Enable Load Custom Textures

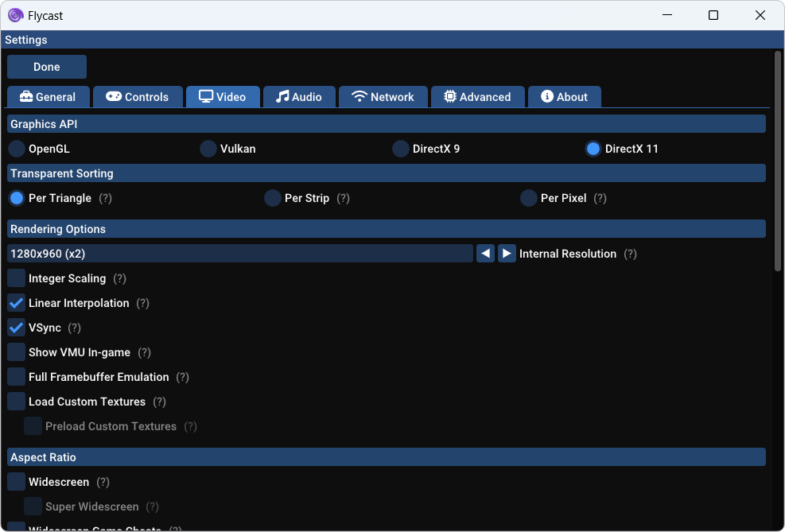[17, 402]
